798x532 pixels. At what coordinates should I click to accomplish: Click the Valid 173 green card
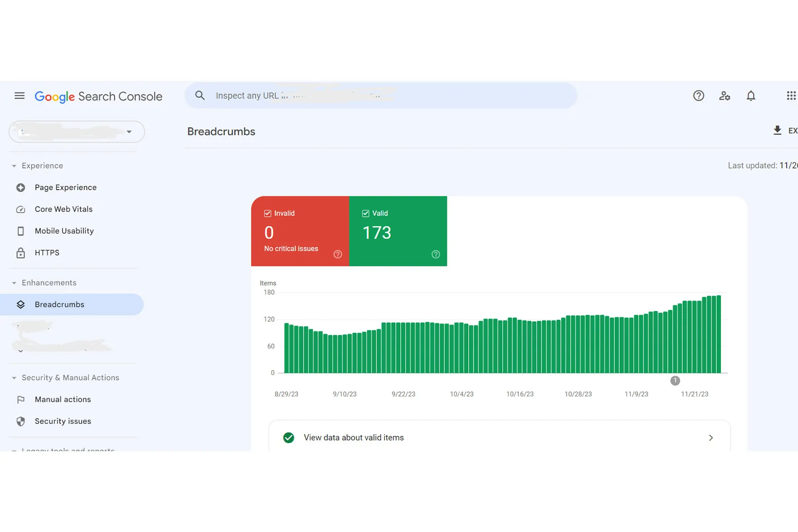click(398, 231)
